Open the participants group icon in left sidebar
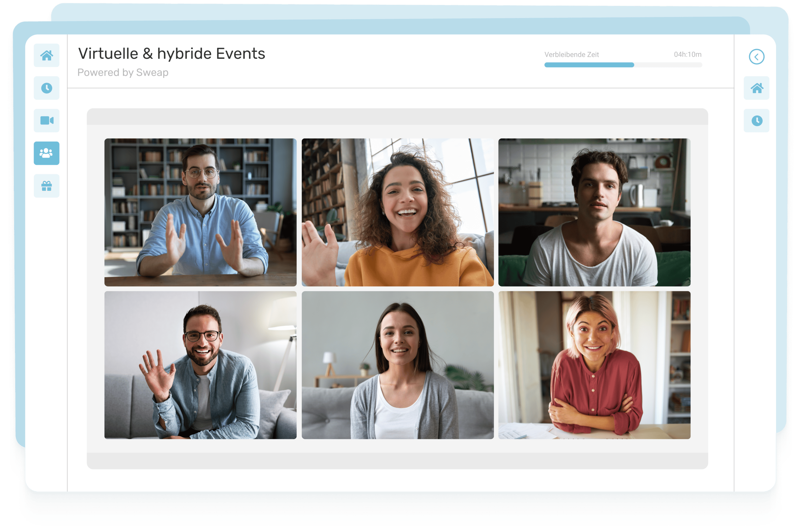 [46, 153]
